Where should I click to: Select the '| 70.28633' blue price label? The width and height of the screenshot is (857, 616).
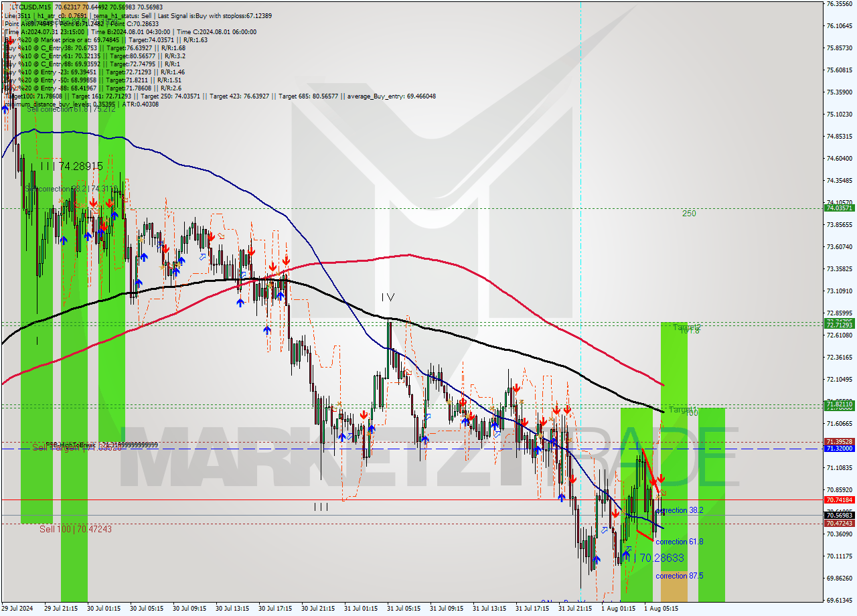(x=660, y=557)
